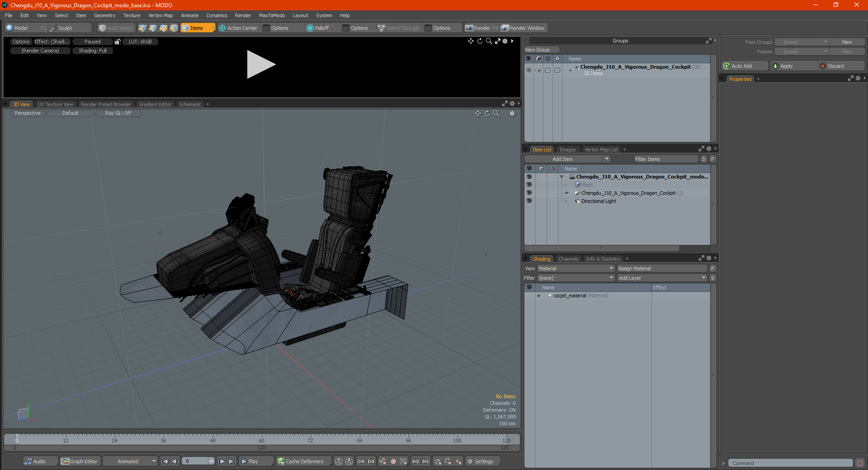Switch to UV Texture View tab

(56, 104)
